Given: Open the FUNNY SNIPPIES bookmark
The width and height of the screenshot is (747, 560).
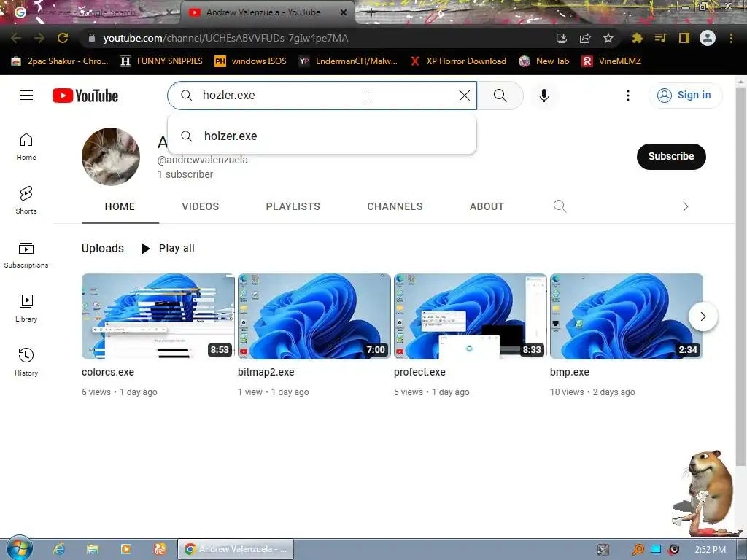Looking at the screenshot, I should coord(161,61).
